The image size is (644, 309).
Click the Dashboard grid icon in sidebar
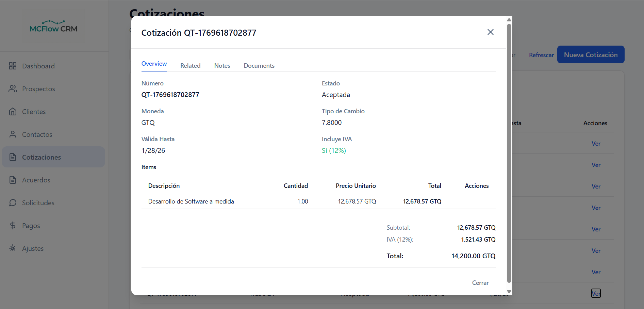tap(13, 66)
